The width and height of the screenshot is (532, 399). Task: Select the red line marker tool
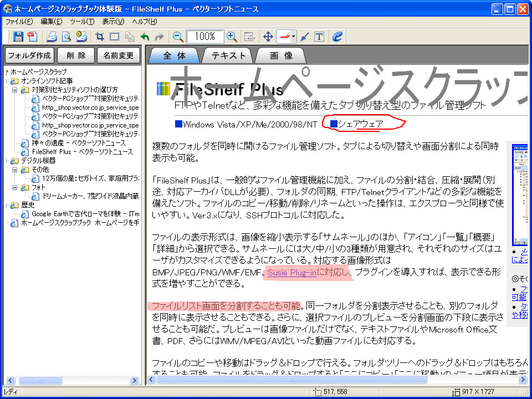point(284,37)
